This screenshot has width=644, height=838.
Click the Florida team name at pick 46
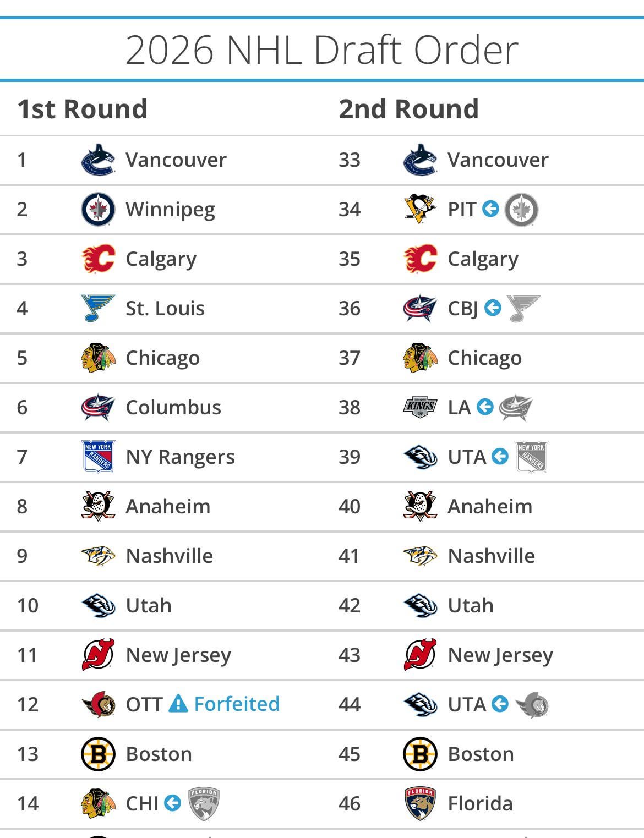[480, 804]
